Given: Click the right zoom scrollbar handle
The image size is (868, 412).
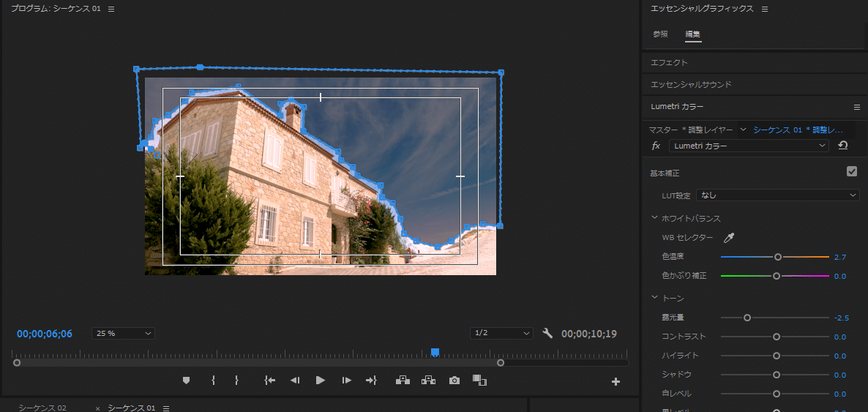Looking at the screenshot, I should click(x=501, y=363).
